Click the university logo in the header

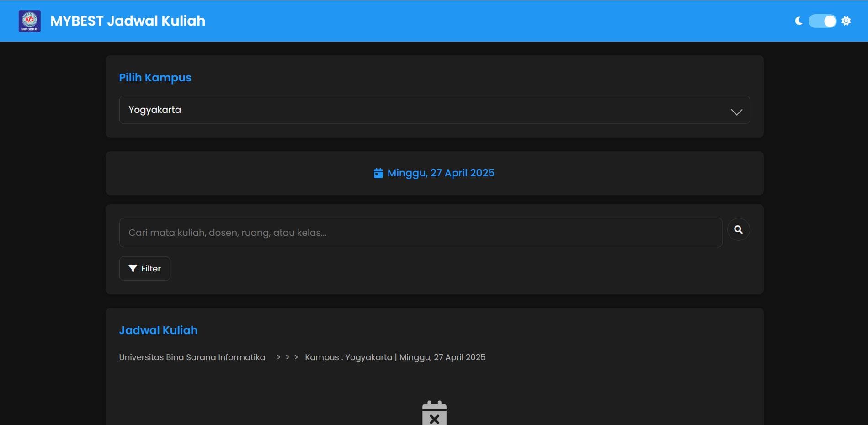[x=29, y=20]
